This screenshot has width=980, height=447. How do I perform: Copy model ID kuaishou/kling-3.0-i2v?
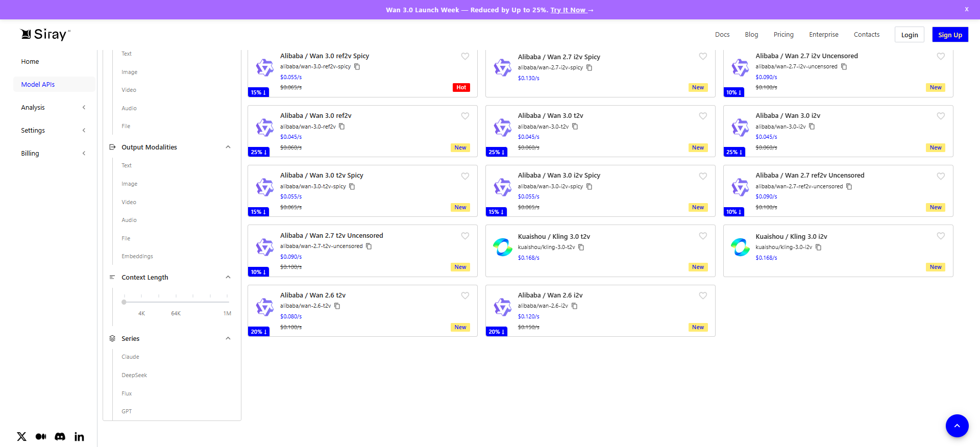pyautogui.click(x=818, y=247)
